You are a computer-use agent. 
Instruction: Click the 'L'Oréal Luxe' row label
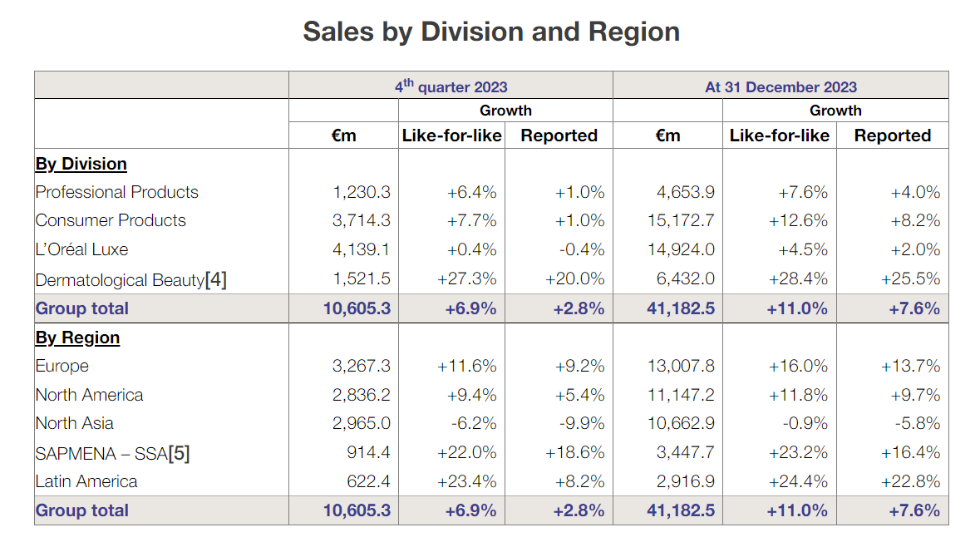[82, 249]
